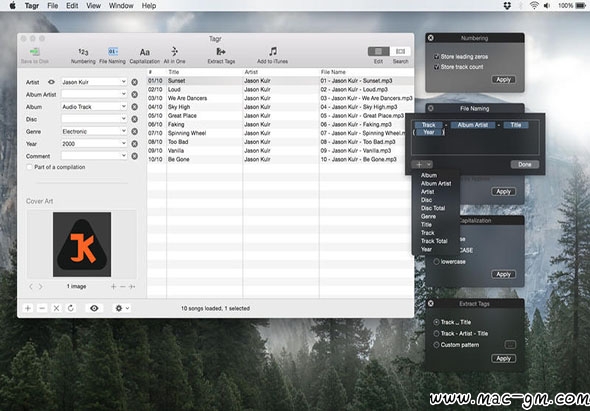Remove selected song with minus button

click(42, 308)
